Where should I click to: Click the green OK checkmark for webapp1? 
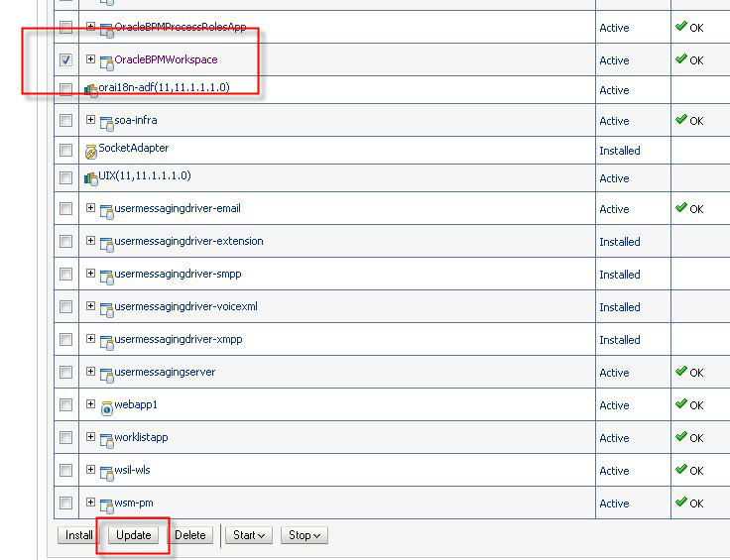click(681, 403)
